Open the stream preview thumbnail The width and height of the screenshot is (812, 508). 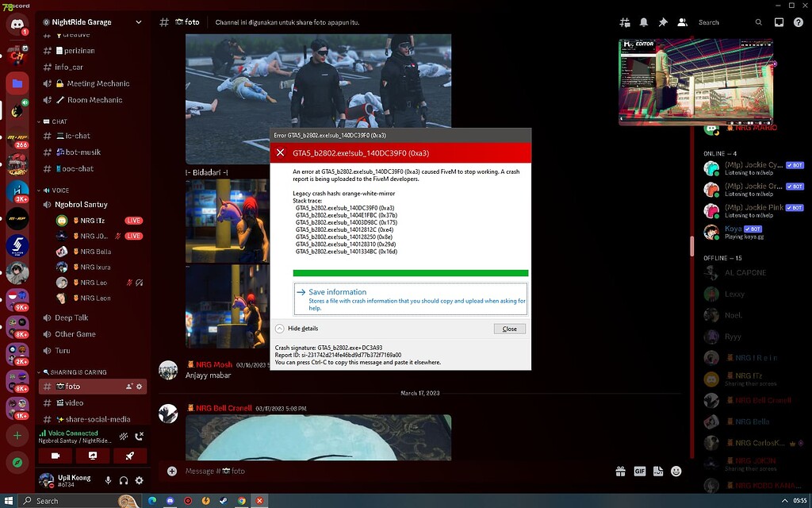pyautogui.click(x=696, y=82)
